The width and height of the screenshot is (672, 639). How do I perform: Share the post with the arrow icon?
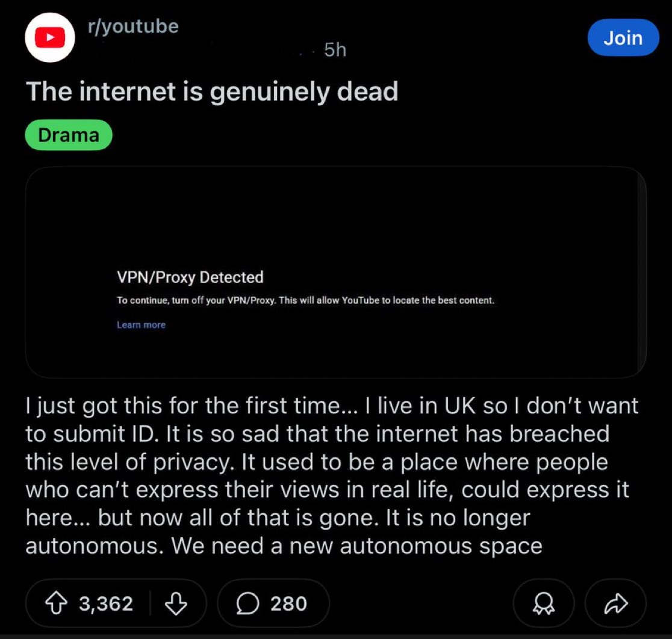coord(615,603)
